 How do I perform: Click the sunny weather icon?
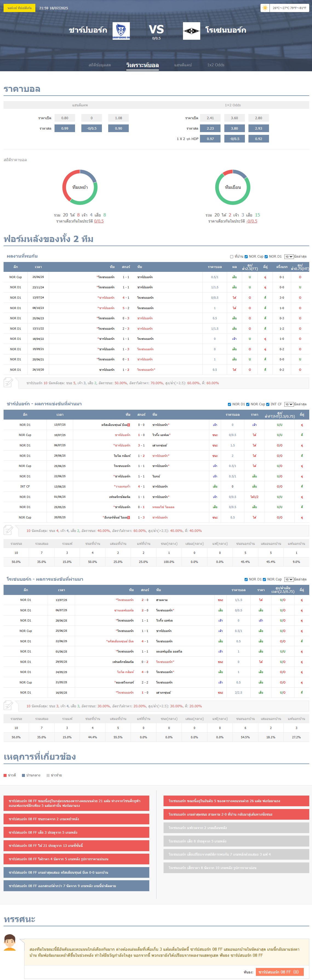265,8
